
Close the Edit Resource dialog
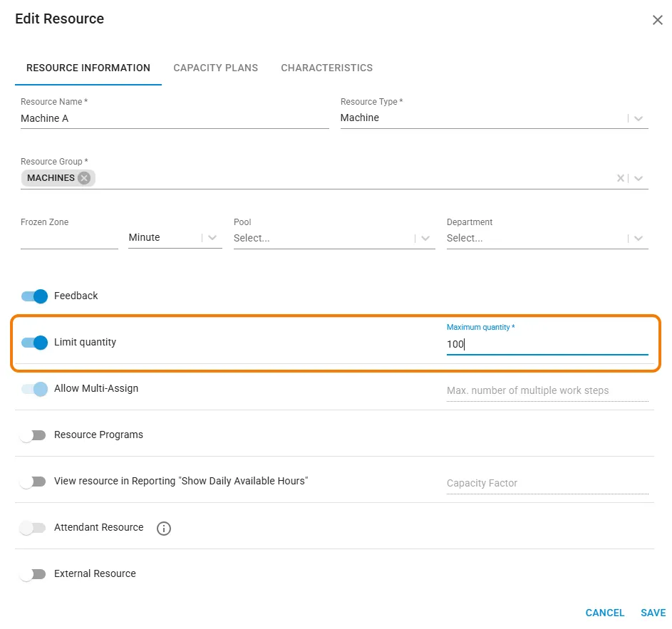coord(658,20)
